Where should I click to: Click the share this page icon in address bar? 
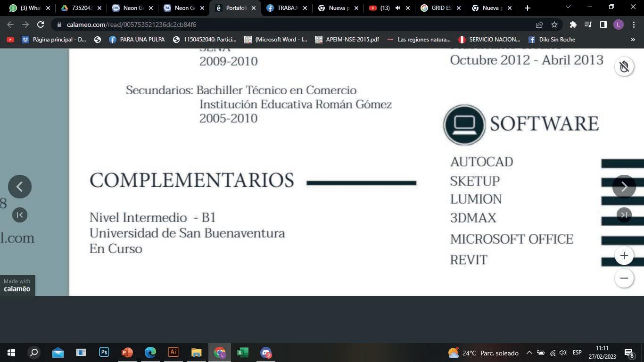pyautogui.click(x=539, y=25)
